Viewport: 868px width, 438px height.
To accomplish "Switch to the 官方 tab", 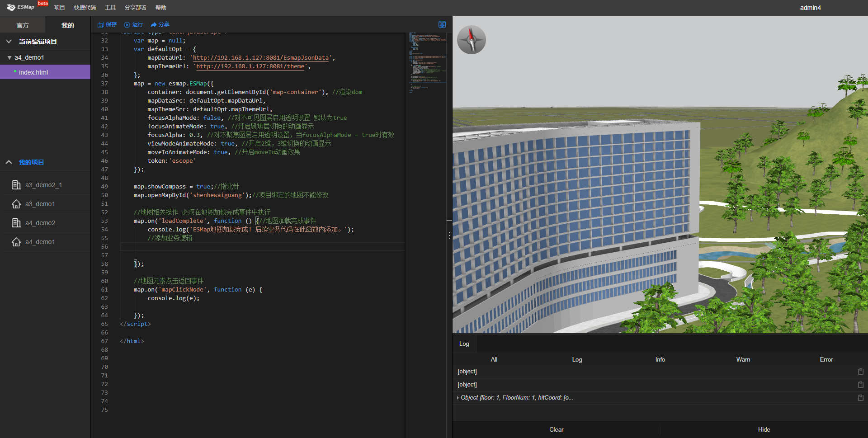I will click(x=22, y=25).
